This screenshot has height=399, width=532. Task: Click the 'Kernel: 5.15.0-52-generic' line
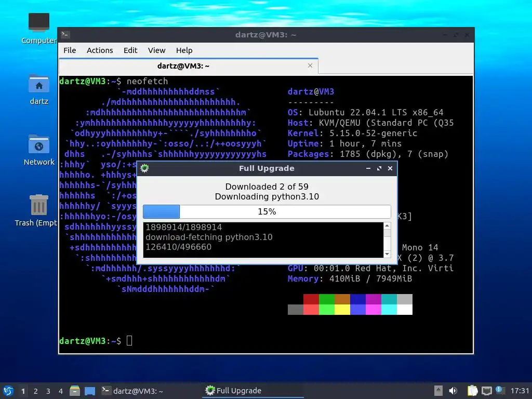pos(353,133)
